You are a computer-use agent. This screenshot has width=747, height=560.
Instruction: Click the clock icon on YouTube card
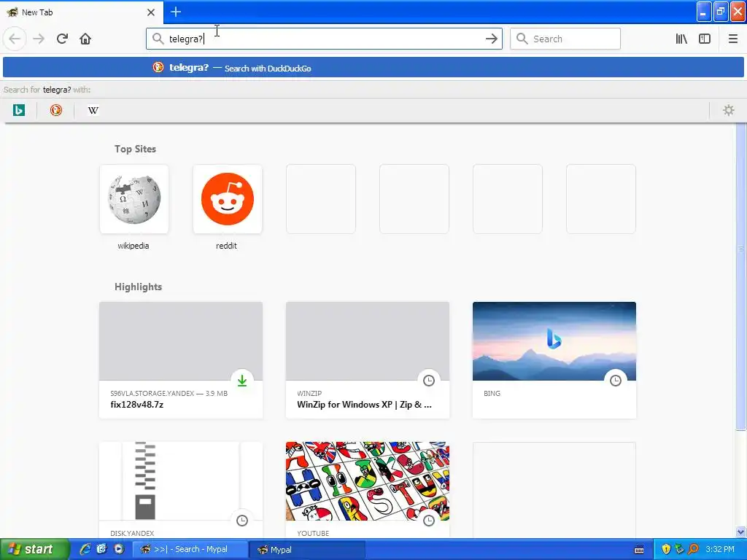[x=429, y=521]
